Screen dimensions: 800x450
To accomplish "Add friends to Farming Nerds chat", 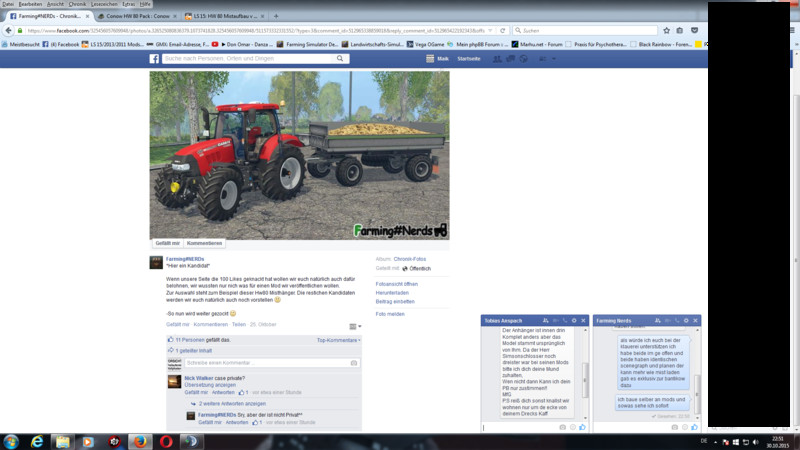I will [658, 320].
